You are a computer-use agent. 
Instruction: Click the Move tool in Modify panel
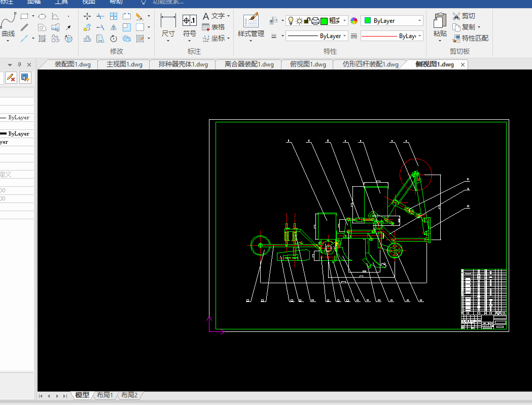click(x=87, y=16)
